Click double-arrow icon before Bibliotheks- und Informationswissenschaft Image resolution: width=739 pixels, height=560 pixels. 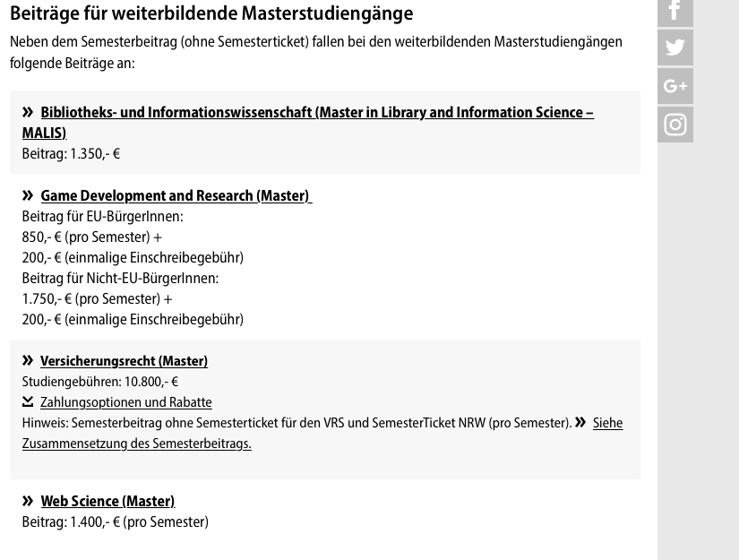[x=28, y=112]
